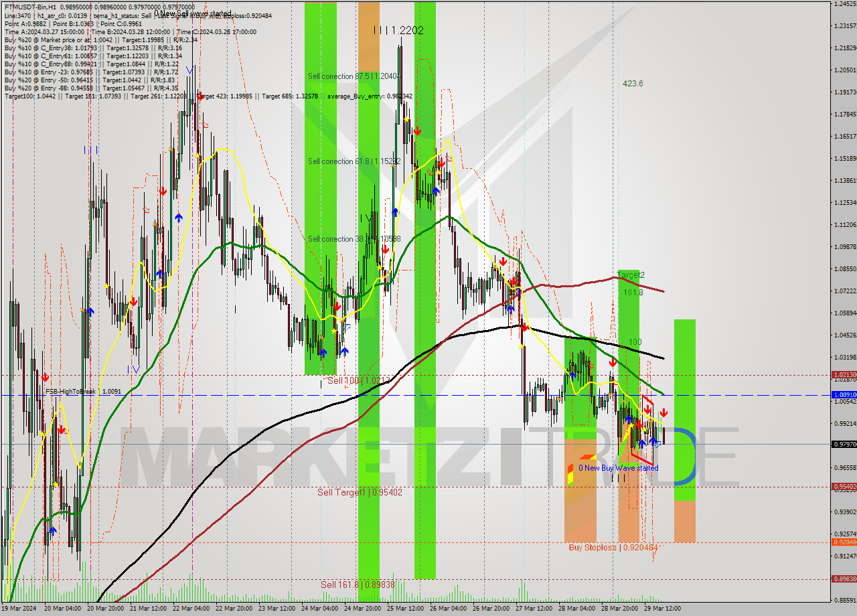The height and width of the screenshot is (616, 857).
Task: Click the 0.95402 price tag on axis
Action: 844,487
